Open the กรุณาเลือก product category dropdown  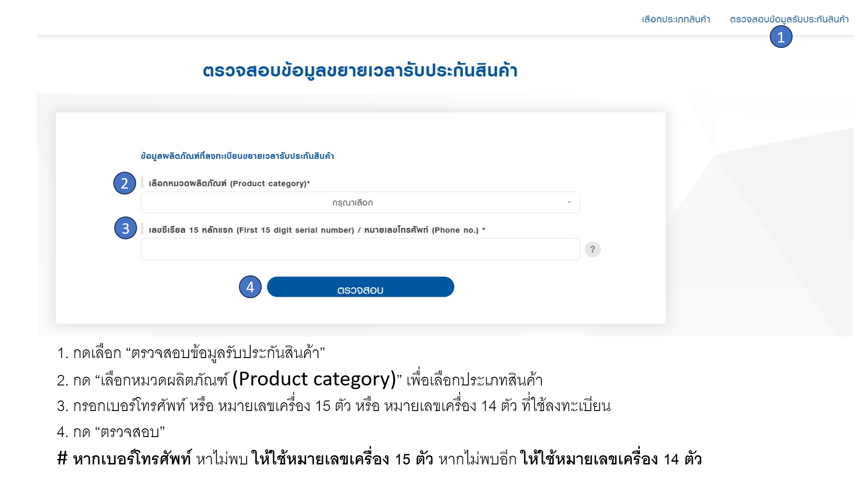(360, 202)
